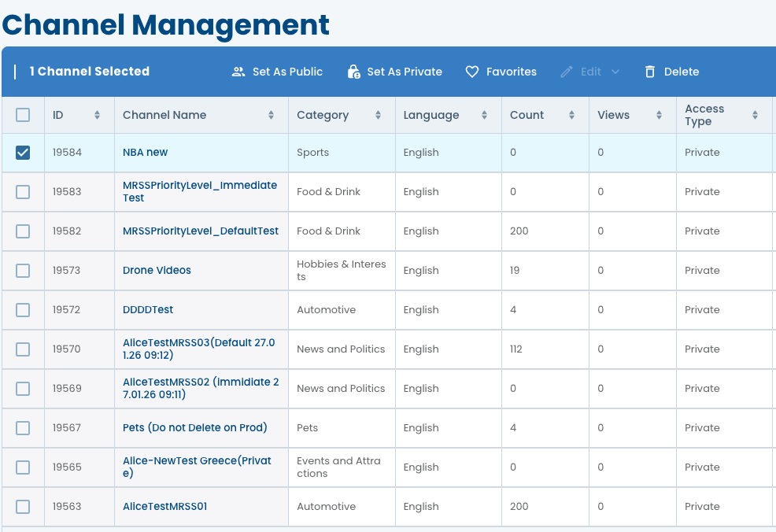Click the Favorites heart icon
776x532 pixels.
pyautogui.click(x=472, y=72)
